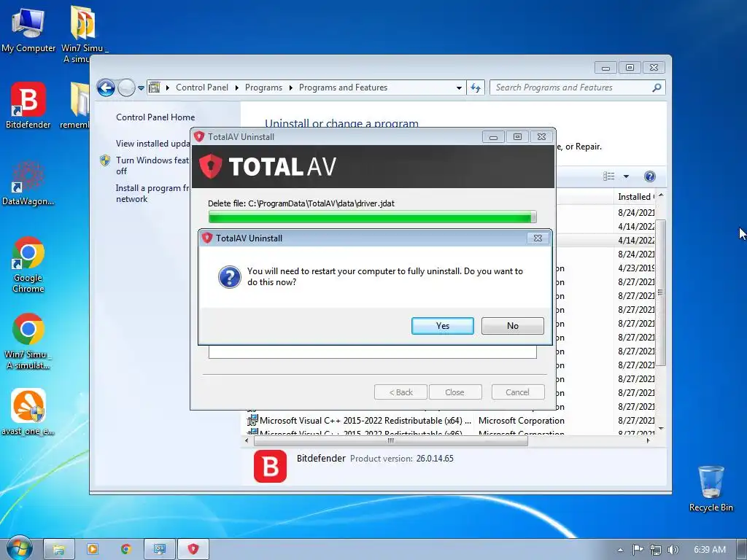This screenshot has height=560, width=747.
Task: Click scroll-up arrow of program list
Action: coord(661,195)
